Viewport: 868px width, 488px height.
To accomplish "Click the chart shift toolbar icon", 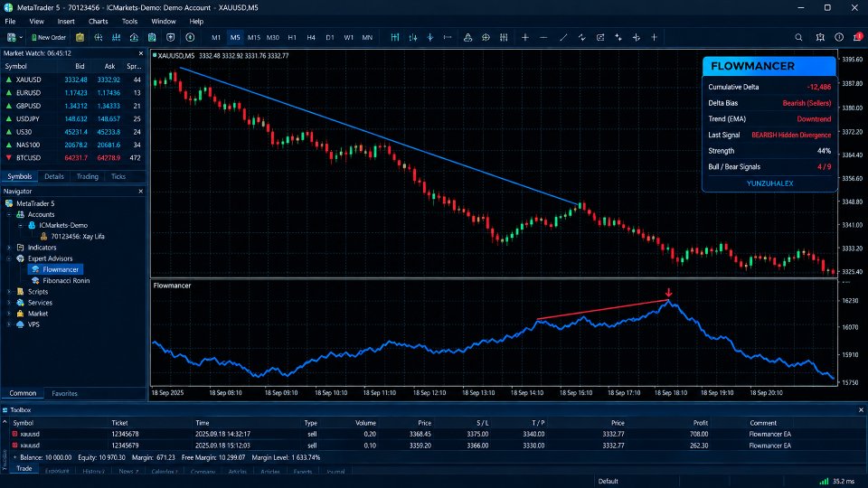I will 448,38.
